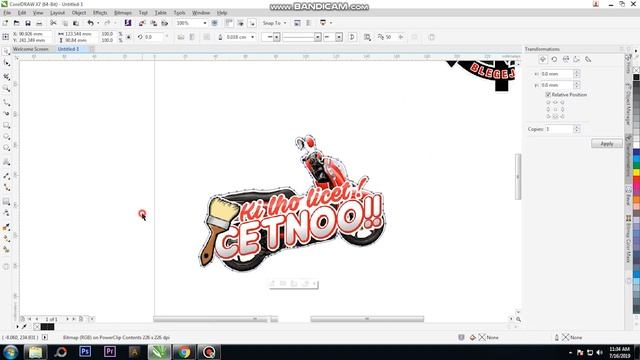The height and width of the screenshot is (360, 640).
Task: Click the Cut scissors icon
Action: point(53,23)
